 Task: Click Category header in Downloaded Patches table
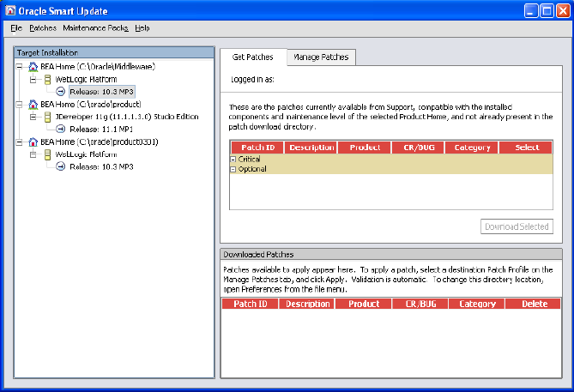point(477,304)
